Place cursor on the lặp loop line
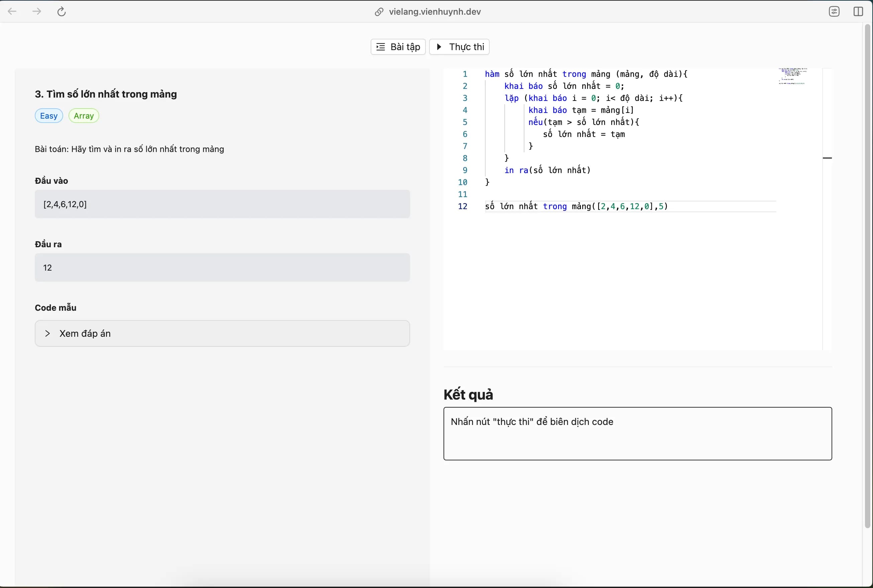 click(593, 98)
